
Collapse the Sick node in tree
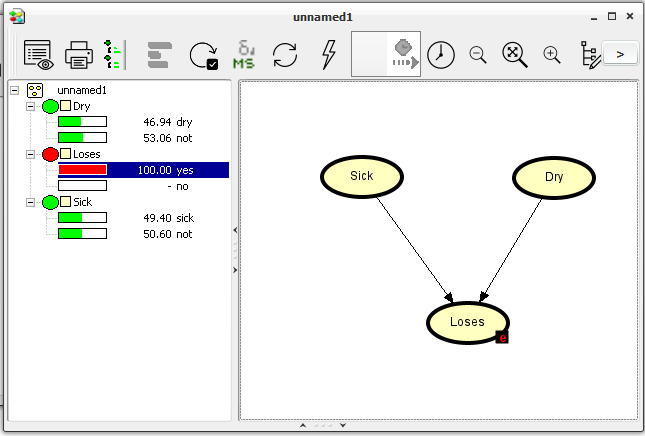pyautogui.click(x=30, y=202)
